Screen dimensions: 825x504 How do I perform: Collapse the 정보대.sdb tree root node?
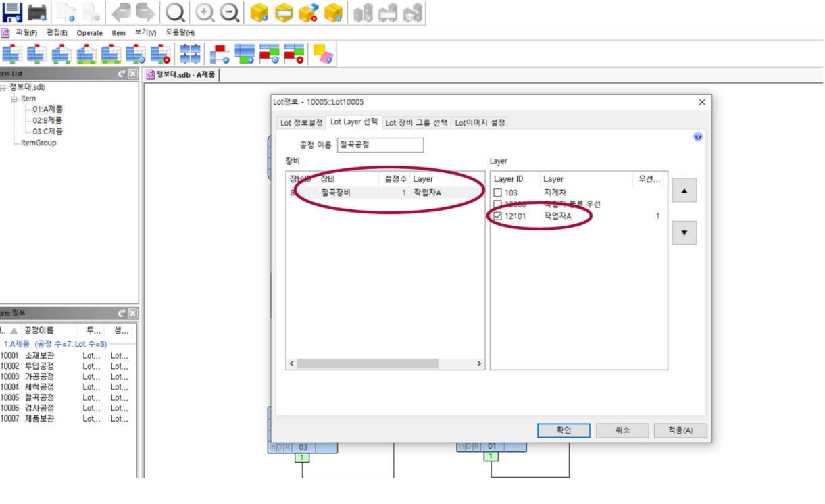(3, 87)
